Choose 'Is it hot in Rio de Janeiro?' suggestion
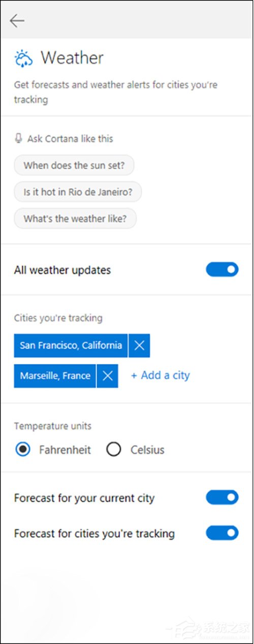This screenshot has width=254, height=644. click(78, 192)
